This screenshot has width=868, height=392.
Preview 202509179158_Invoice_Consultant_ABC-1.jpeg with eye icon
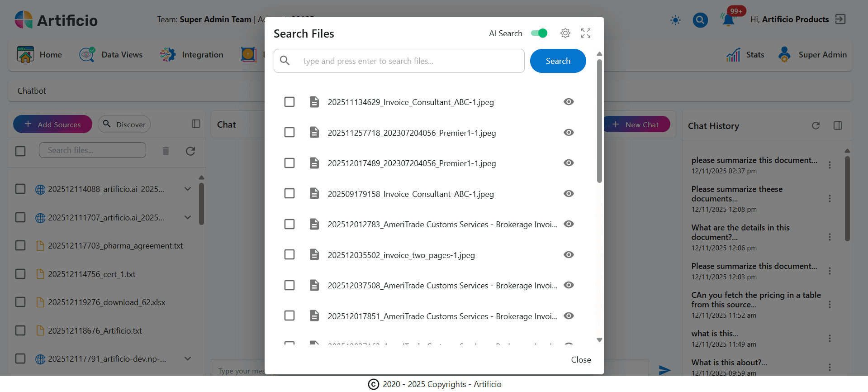569,193
